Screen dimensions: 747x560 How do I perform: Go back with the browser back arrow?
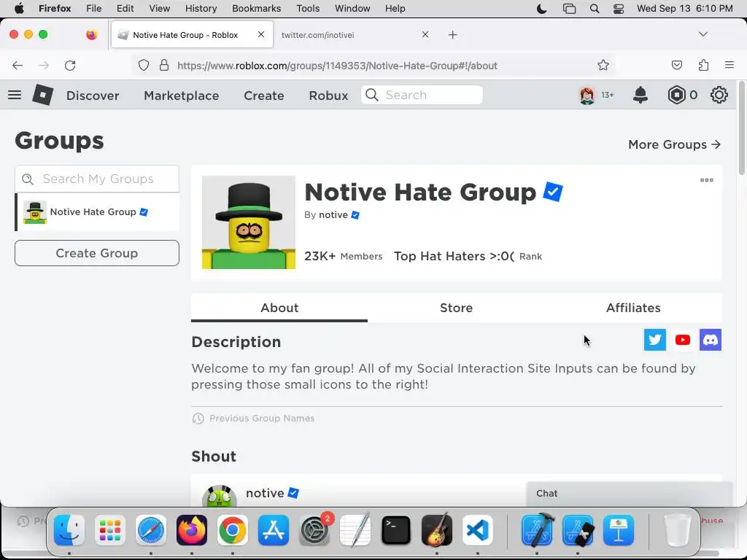[x=18, y=65]
